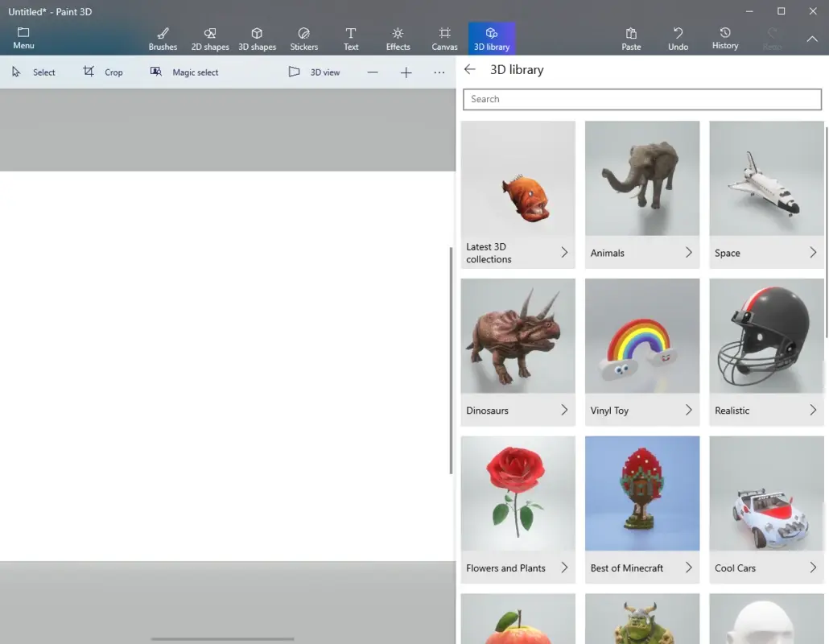Image resolution: width=829 pixels, height=644 pixels.
Task: Open the 2D shapes panel
Action: pyautogui.click(x=209, y=37)
